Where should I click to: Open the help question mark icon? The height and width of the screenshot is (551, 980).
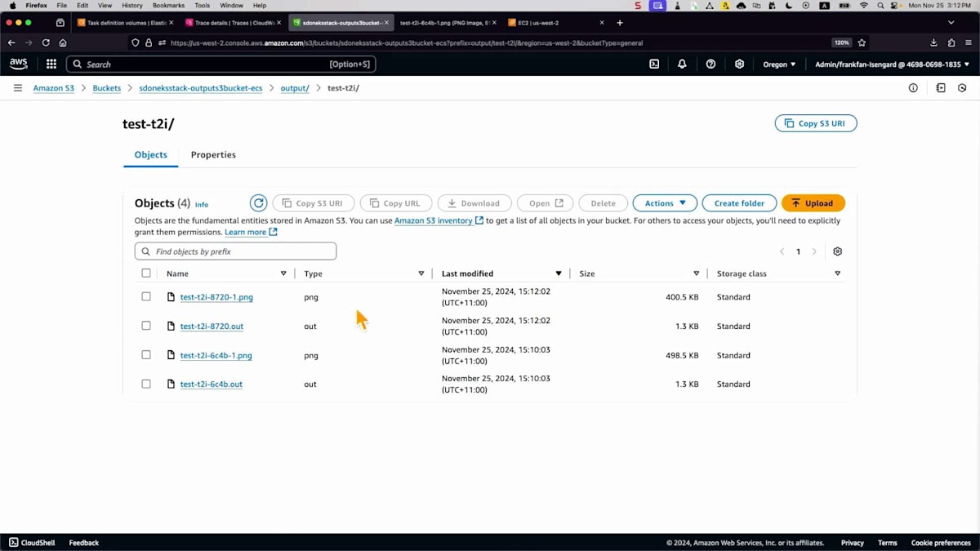[x=710, y=64]
